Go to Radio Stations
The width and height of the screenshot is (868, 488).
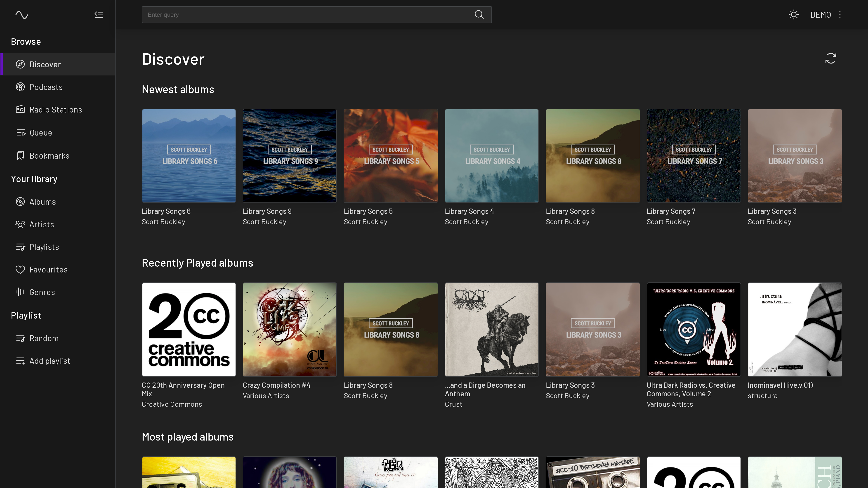click(x=56, y=110)
